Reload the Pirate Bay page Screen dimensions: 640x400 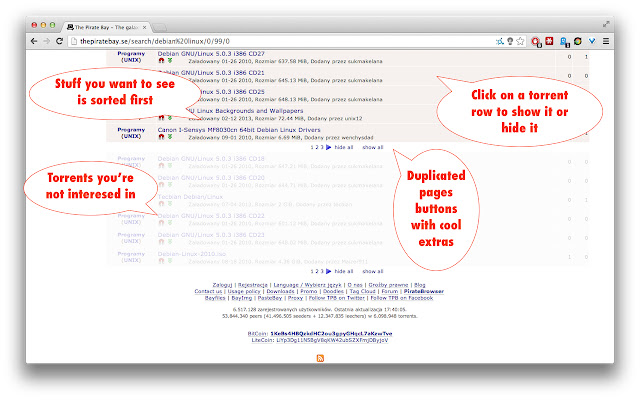pos(59,41)
